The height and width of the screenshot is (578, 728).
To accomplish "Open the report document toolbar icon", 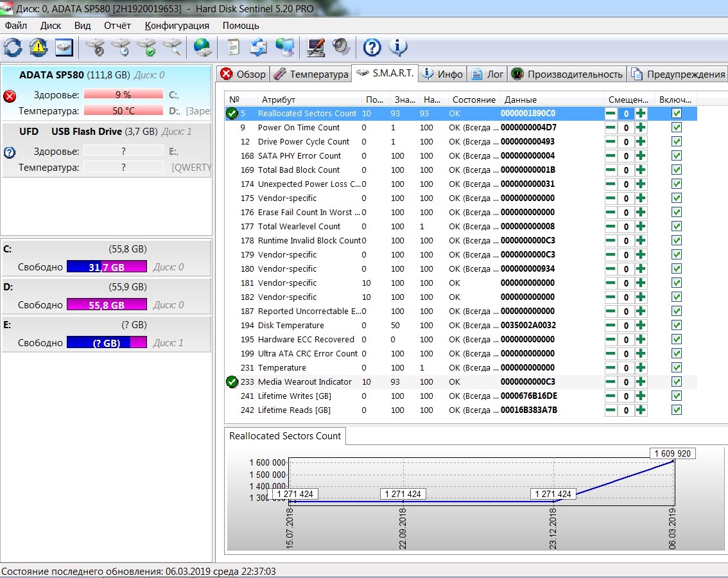I will 233,47.
